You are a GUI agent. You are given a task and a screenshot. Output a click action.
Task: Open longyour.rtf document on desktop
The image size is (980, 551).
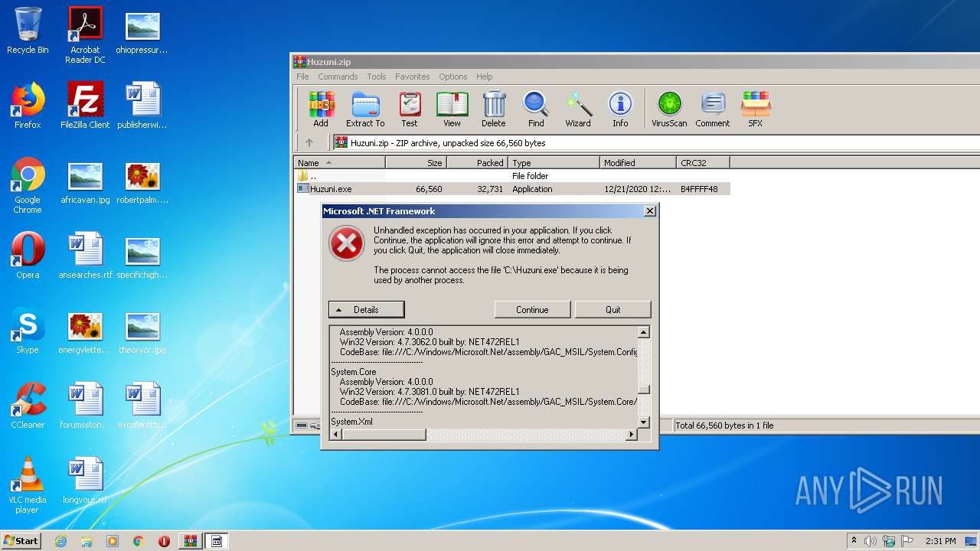85,481
